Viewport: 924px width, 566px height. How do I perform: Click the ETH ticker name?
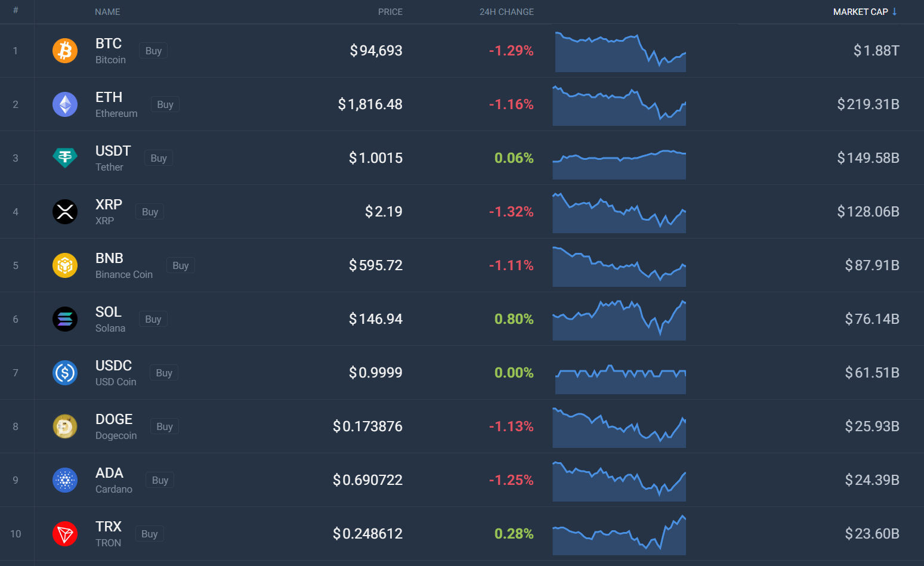pyautogui.click(x=109, y=97)
